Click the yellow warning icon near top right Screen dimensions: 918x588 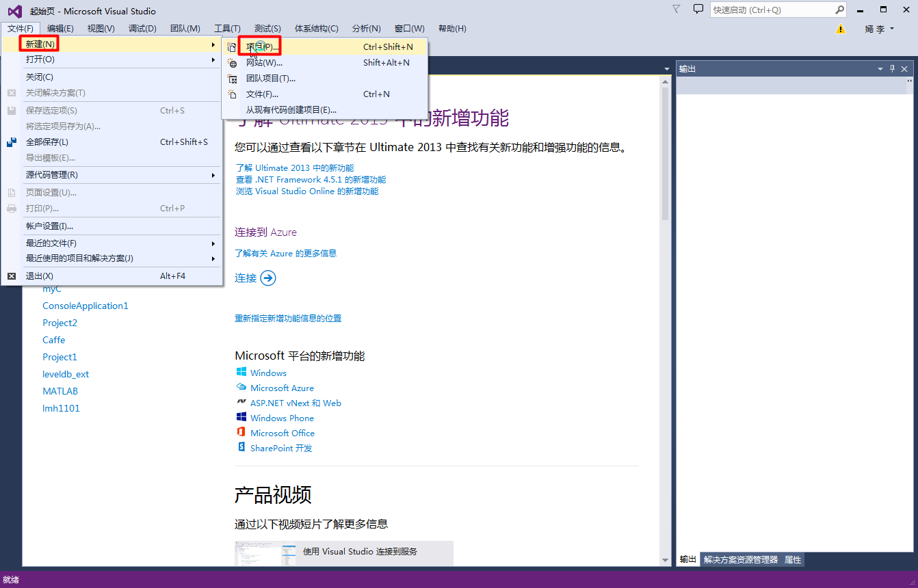click(841, 30)
